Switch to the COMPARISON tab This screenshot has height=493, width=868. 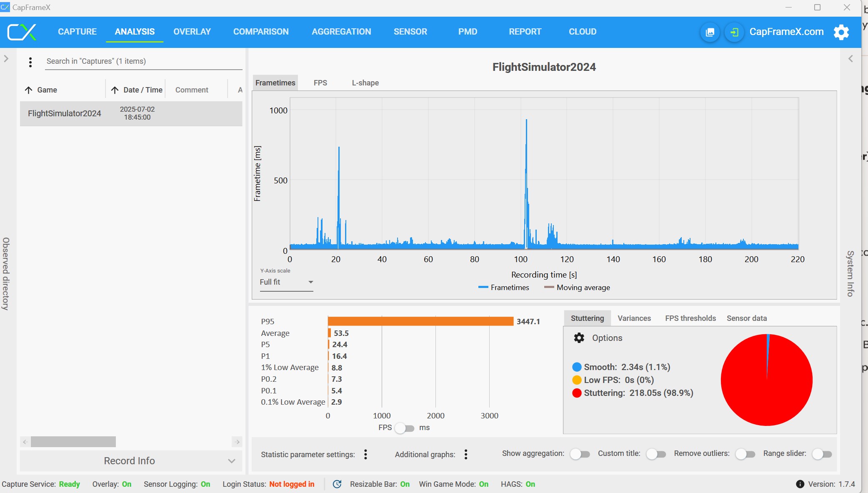click(x=261, y=32)
